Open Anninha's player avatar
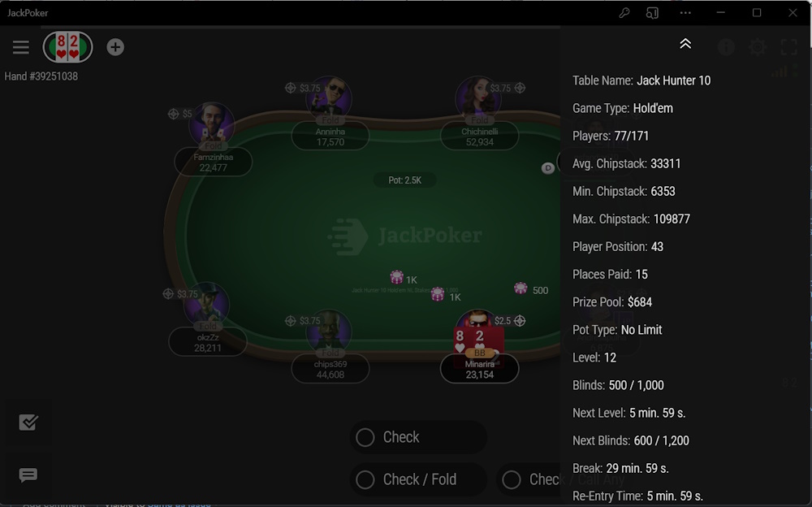This screenshot has width=812, height=507. coord(330,98)
